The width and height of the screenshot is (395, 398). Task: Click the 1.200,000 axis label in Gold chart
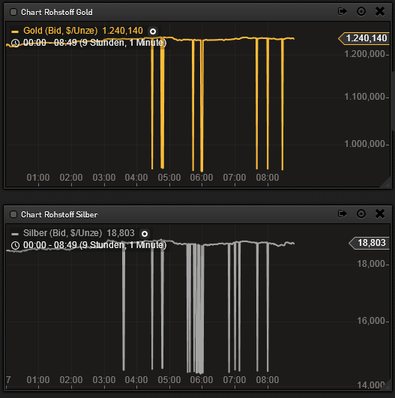(x=366, y=54)
